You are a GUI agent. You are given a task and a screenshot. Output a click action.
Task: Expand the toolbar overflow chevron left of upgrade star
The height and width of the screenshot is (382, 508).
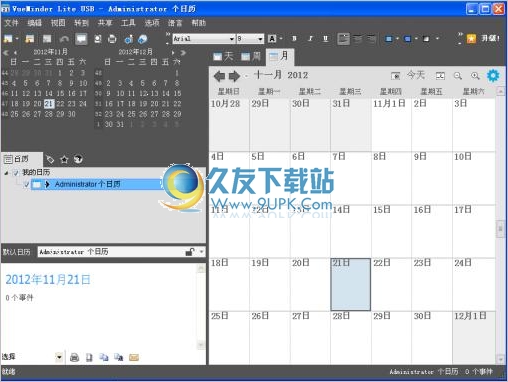(x=460, y=38)
